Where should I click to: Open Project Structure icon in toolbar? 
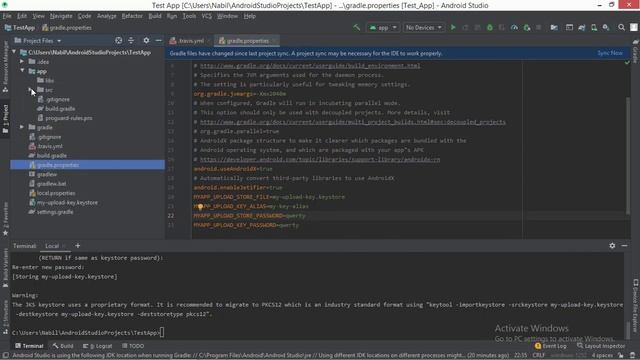pyautogui.click(x=554, y=27)
